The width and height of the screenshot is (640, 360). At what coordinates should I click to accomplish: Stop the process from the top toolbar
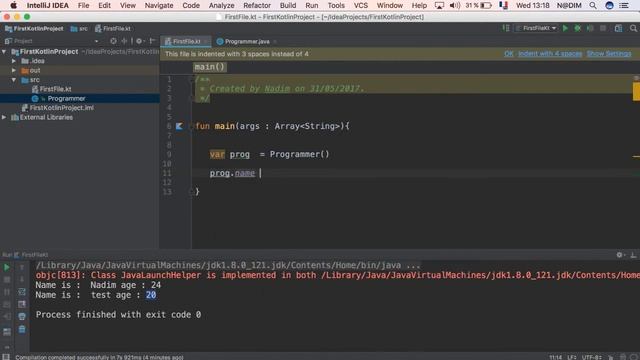coord(603,28)
